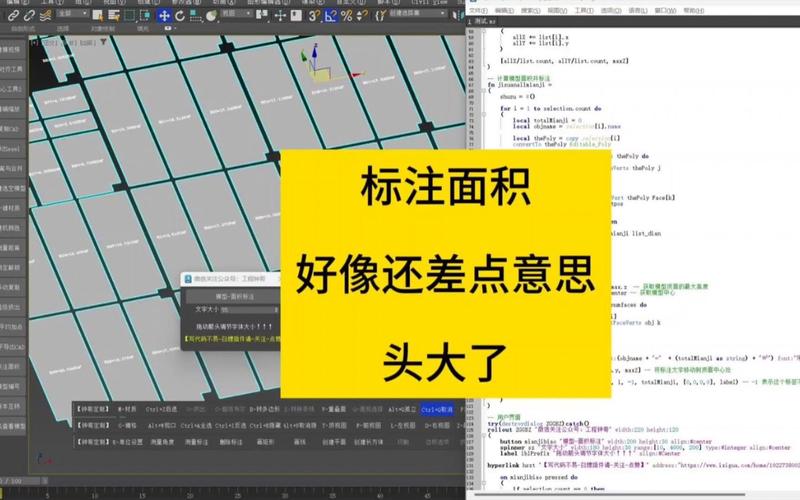Click the '文字大小' spinner arrows
Image resolution: width=800 pixels, height=500 pixels.
[x=277, y=310]
